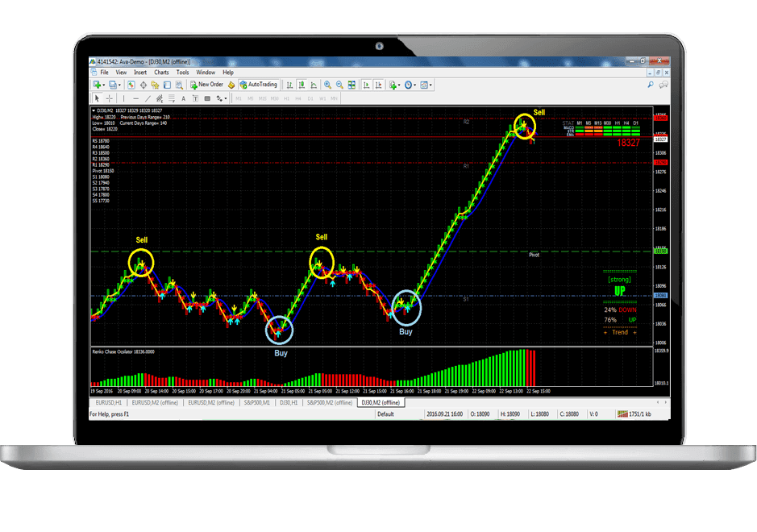
Task: Select the Text tool (A)
Action: (184, 98)
